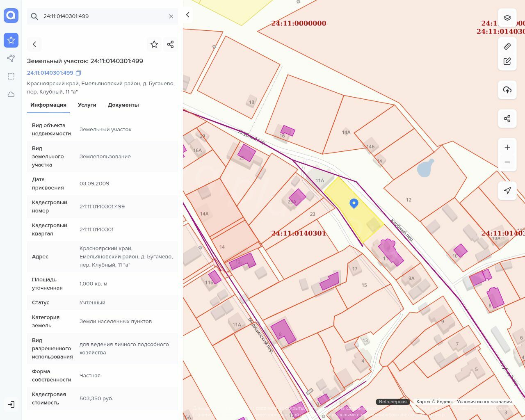Open the map layers panel

[507, 18]
